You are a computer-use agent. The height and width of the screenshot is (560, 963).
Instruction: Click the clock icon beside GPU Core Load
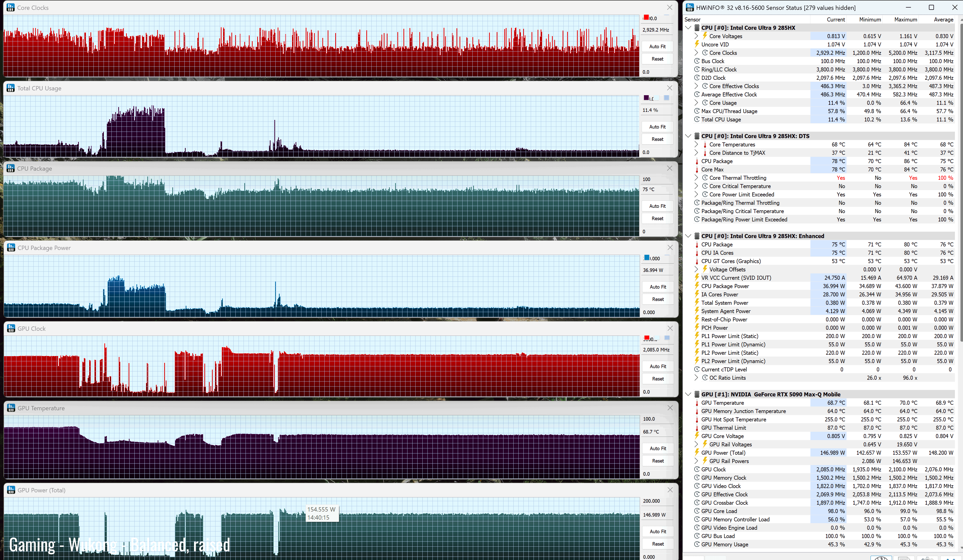point(697,511)
